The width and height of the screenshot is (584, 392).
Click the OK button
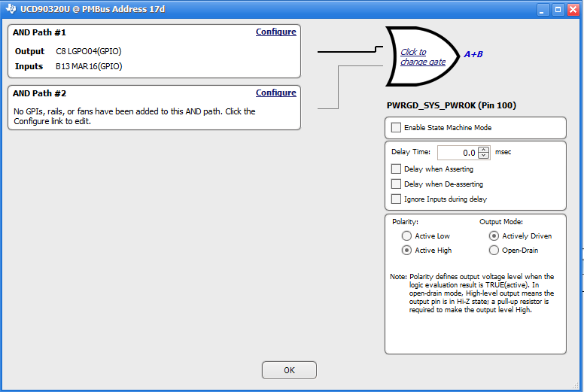coord(290,370)
